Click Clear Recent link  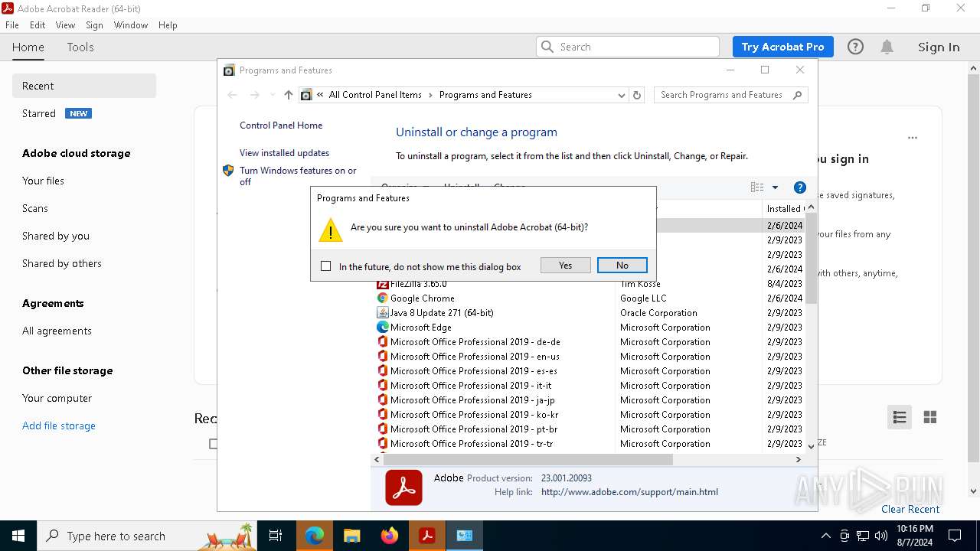coord(910,509)
